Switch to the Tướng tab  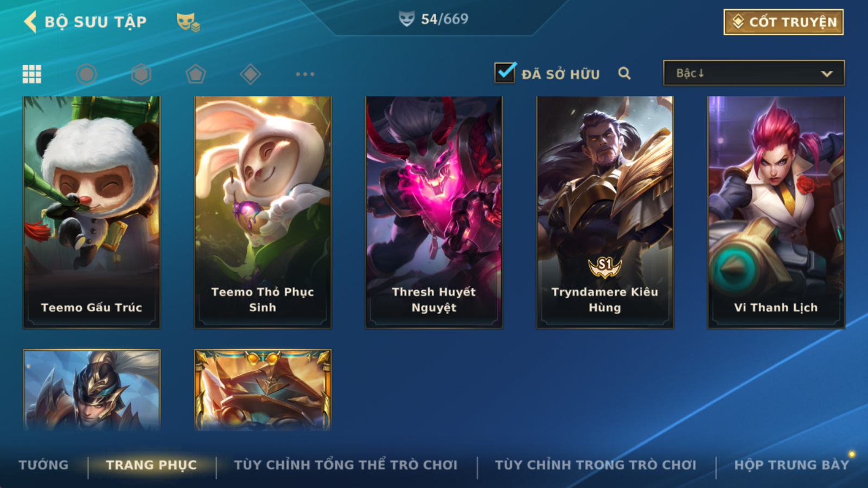click(x=43, y=465)
